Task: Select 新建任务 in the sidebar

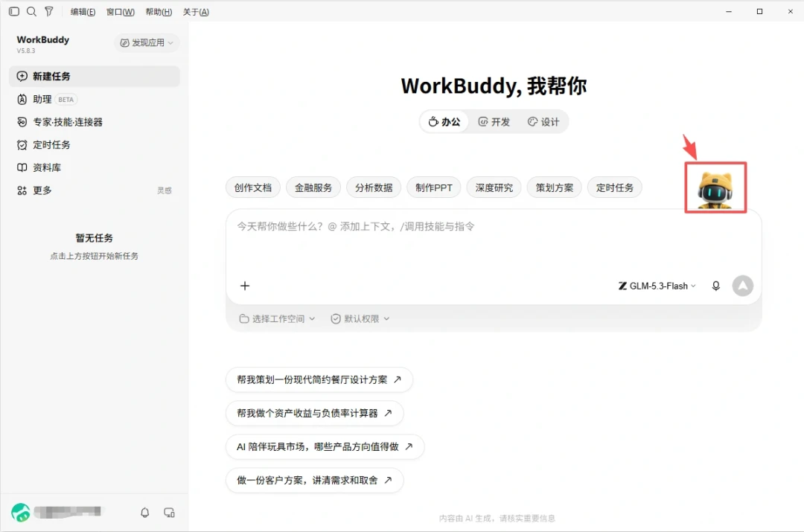Action: 95,77
